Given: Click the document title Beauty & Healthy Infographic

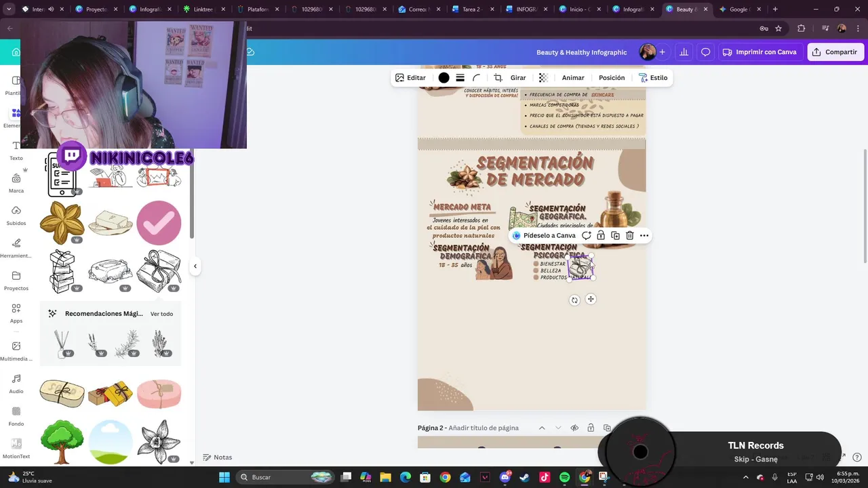Looking at the screenshot, I should 582,52.
